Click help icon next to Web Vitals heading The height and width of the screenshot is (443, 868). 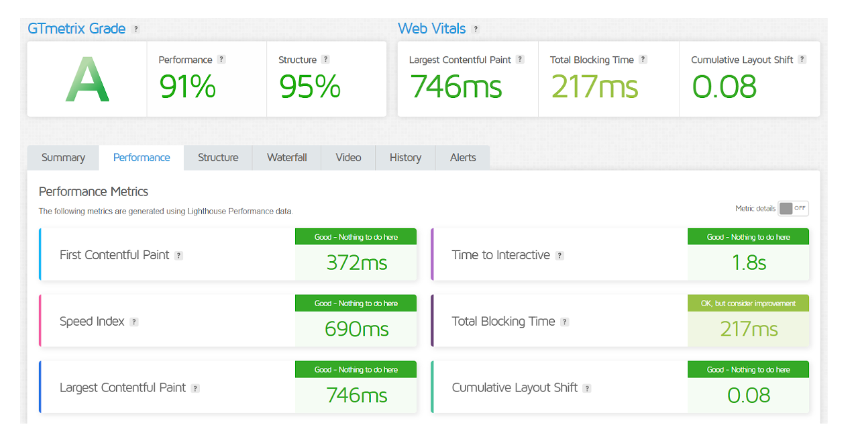[476, 30]
